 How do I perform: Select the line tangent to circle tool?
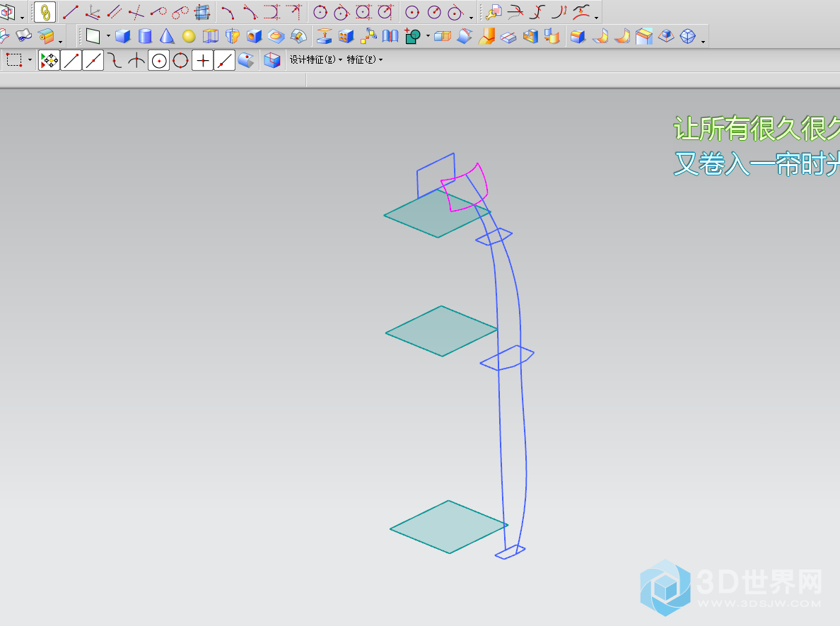pyautogui.click(x=158, y=12)
